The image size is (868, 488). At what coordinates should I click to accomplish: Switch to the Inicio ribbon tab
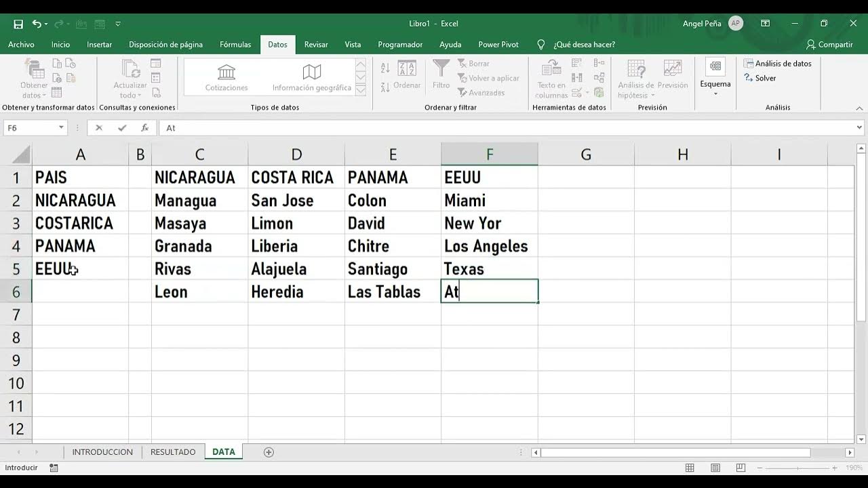(60, 45)
